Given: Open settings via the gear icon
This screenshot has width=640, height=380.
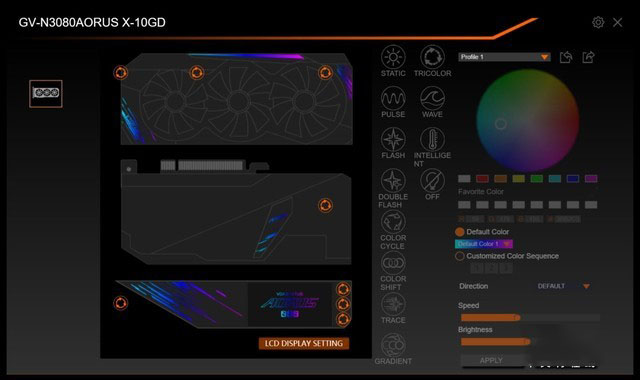Looking at the screenshot, I should pyautogui.click(x=598, y=22).
